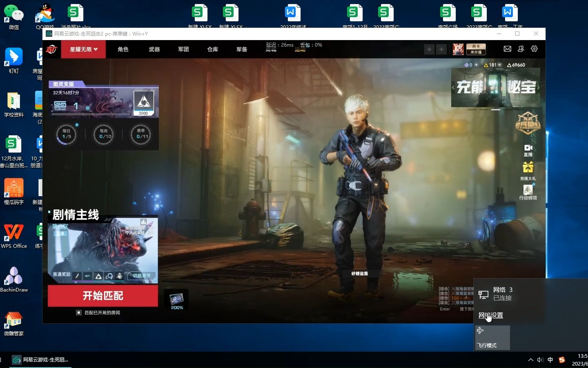Click the game logo in the top-left corner
The width and height of the screenshot is (588, 368).
(x=51, y=49)
